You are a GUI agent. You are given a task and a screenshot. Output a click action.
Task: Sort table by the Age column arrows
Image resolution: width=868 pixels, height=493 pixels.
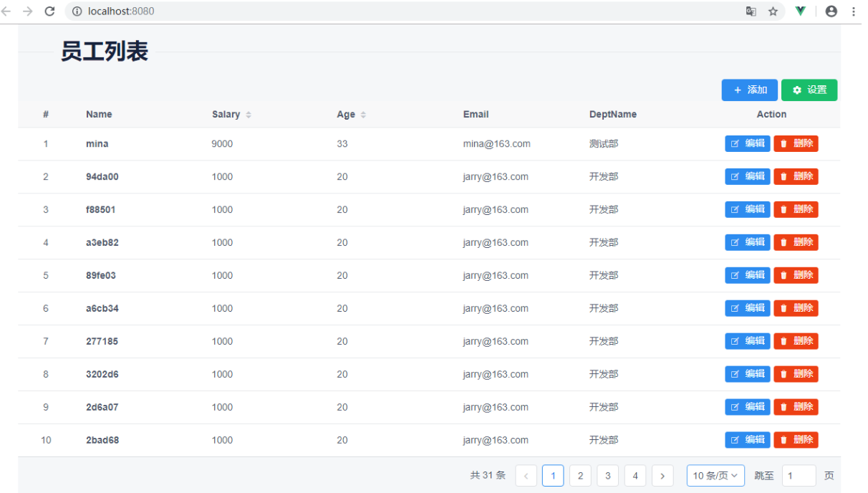click(x=363, y=115)
